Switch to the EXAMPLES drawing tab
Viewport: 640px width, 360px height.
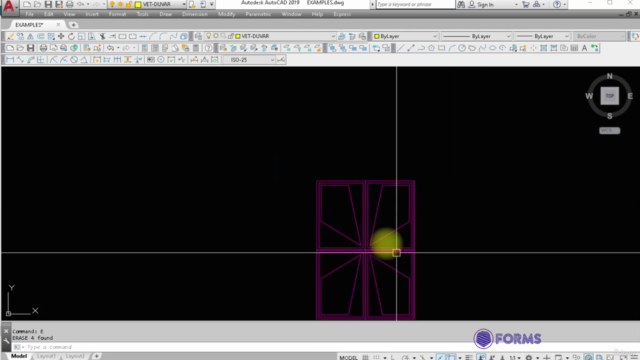coord(29,25)
